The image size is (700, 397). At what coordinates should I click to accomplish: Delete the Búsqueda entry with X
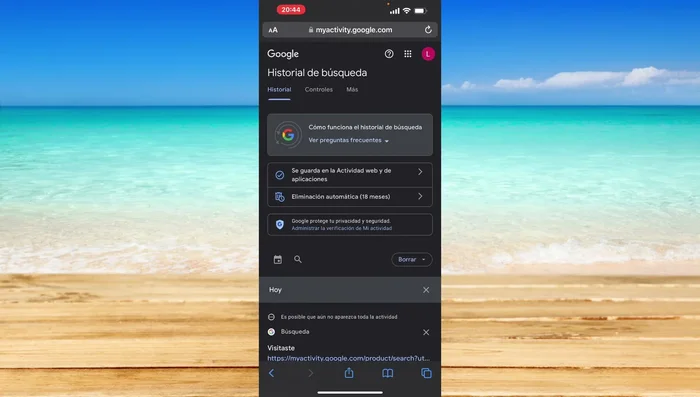pos(426,332)
